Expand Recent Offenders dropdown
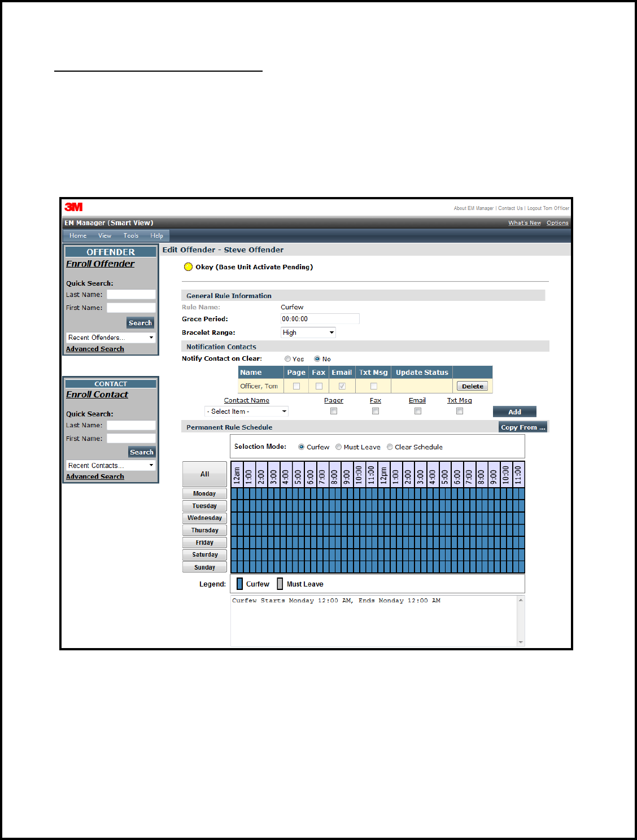This screenshot has width=637, height=840. [x=111, y=338]
